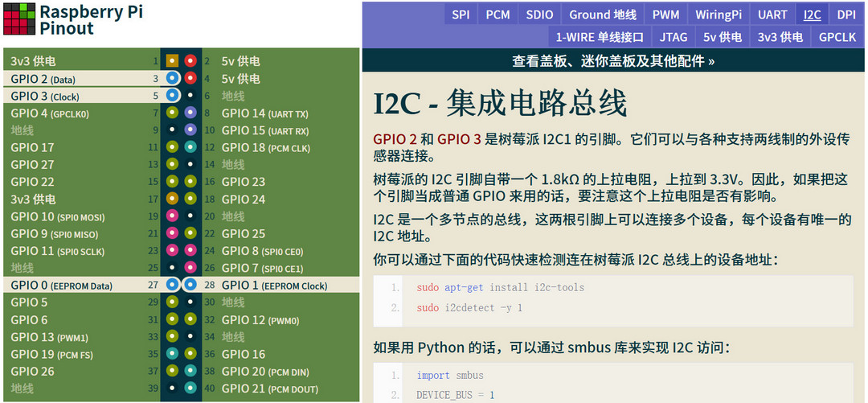Open the GPIO 23 pin label

(x=243, y=182)
